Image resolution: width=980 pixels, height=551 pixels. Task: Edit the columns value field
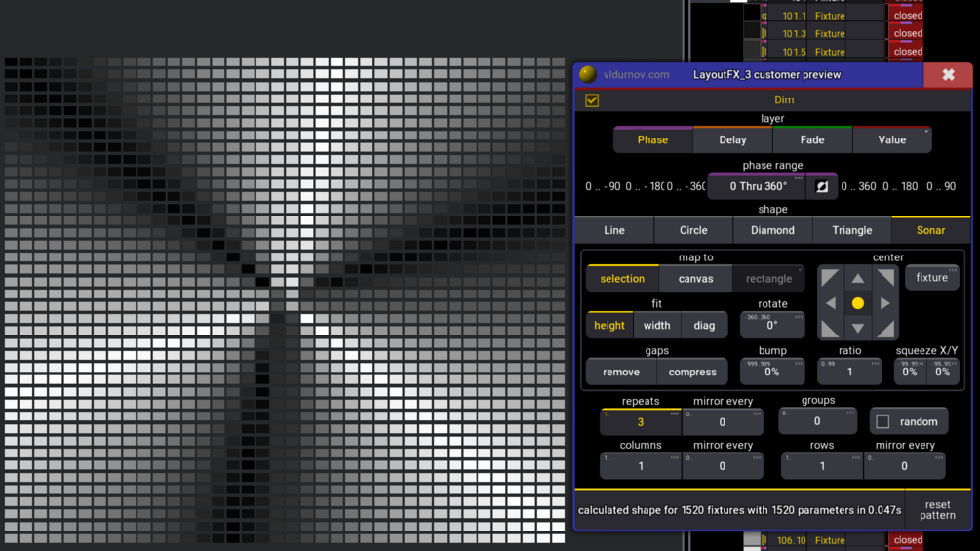point(641,466)
